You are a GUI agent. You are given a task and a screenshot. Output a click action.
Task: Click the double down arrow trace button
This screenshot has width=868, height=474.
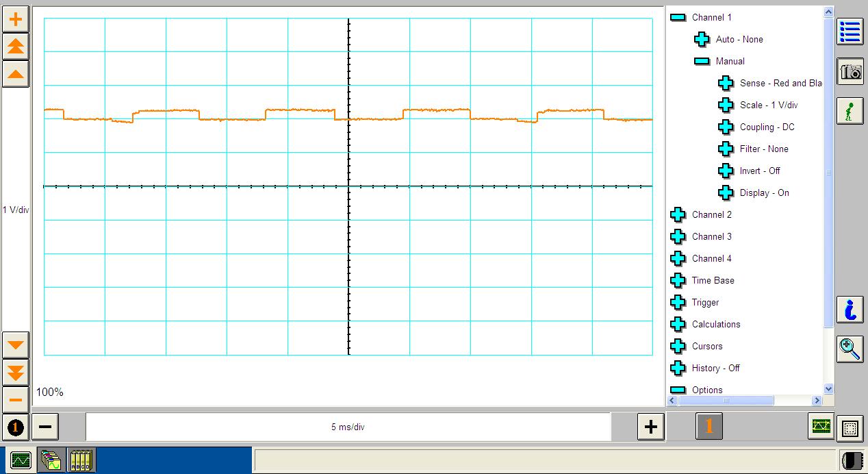click(x=16, y=372)
